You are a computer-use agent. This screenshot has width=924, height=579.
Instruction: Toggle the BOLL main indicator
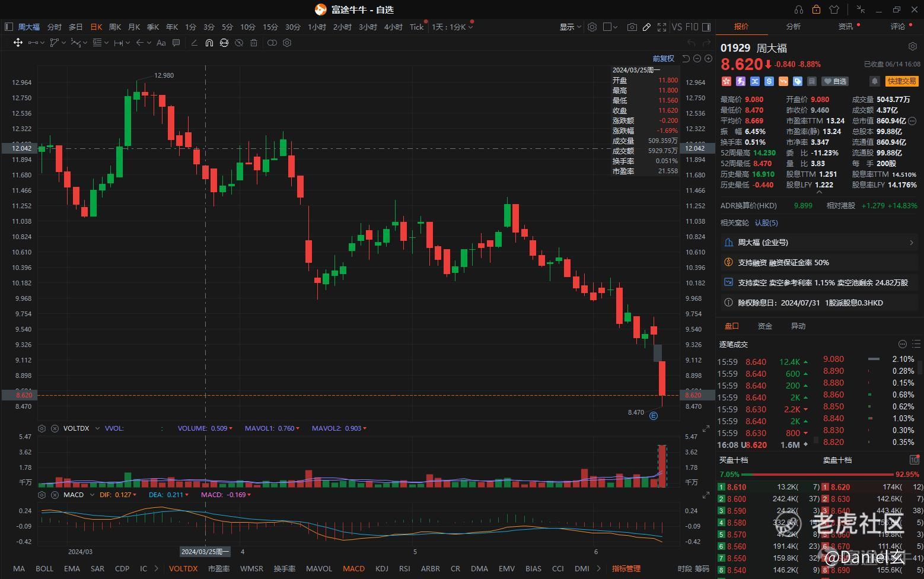44,568
